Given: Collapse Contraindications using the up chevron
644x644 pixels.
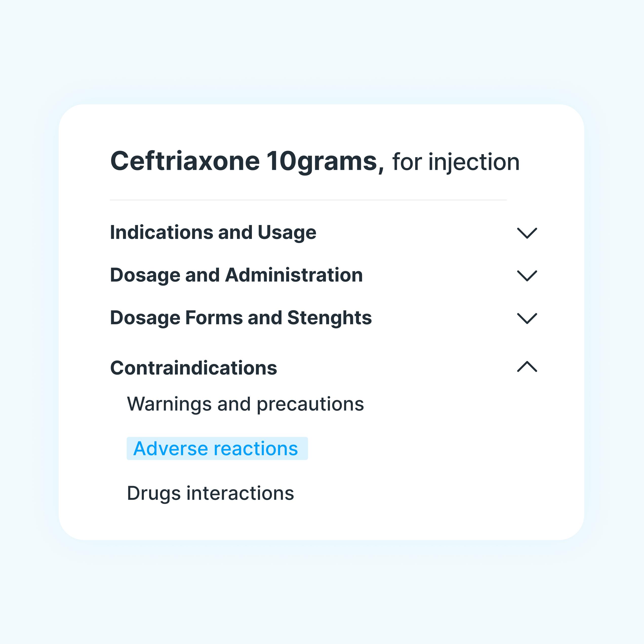Looking at the screenshot, I should pos(527,367).
